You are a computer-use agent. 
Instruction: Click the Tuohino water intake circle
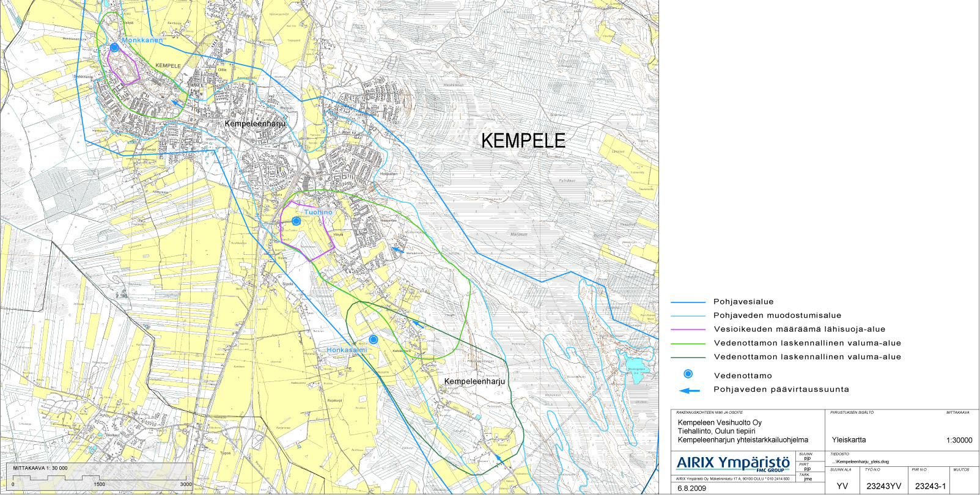(296, 221)
